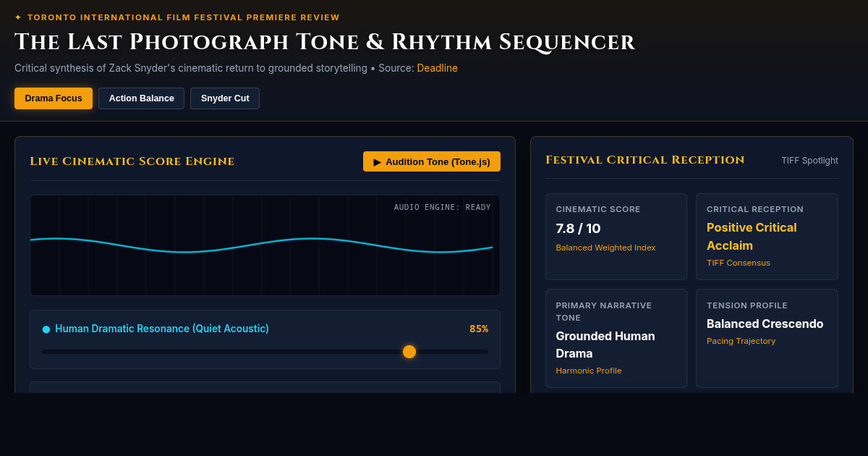Viewport: 868px width, 456px height.
Task: Click the Live Cinematic Score Engine heading
Action: pos(132,161)
